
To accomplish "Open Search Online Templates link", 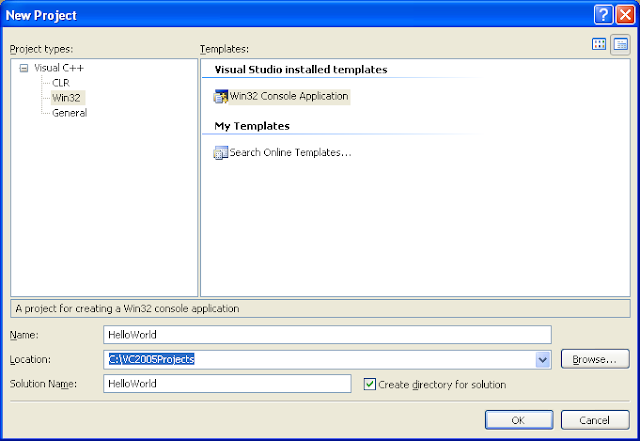I will [290, 153].
